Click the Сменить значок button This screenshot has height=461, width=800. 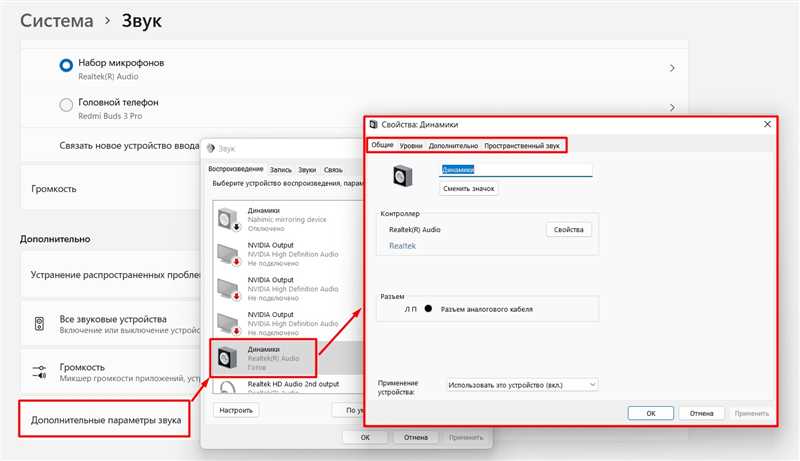tap(468, 189)
